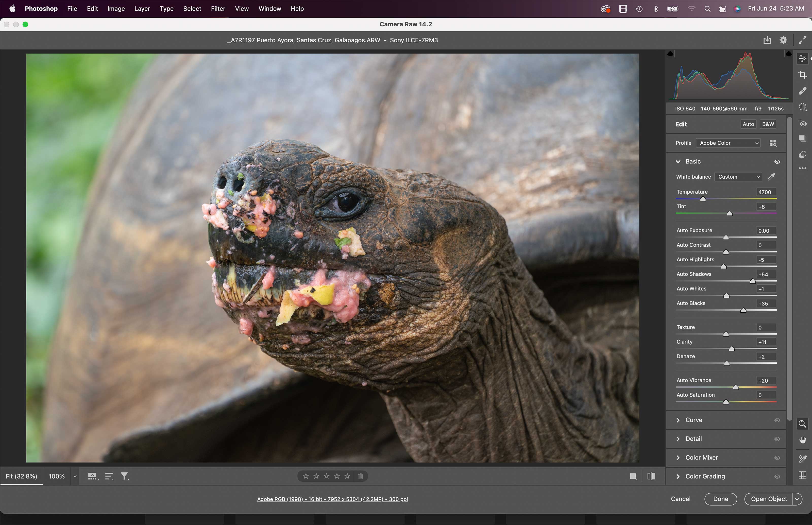Viewport: 812px width, 525px height.
Task: Open the Snapshots panel icon
Action: (x=802, y=139)
